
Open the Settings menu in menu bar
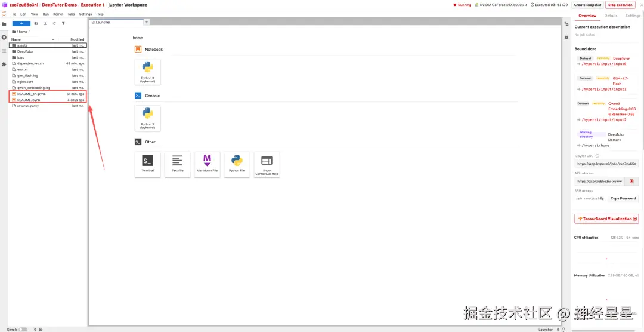85,14
